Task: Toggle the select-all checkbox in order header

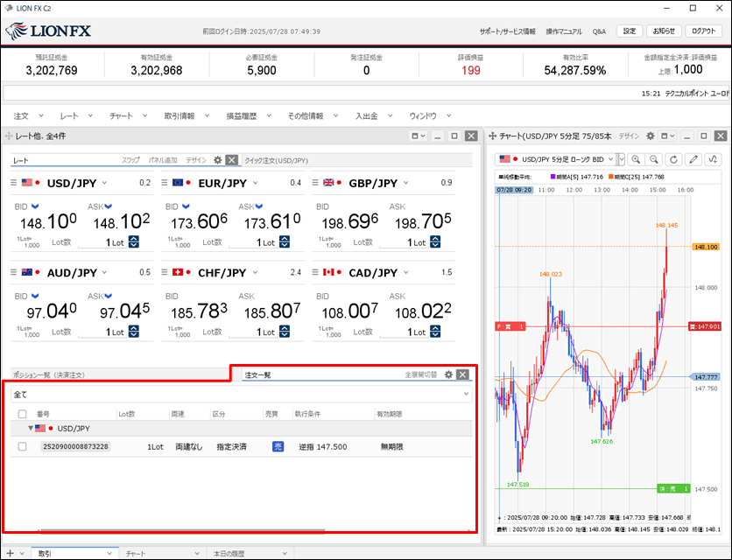Action: (x=22, y=414)
